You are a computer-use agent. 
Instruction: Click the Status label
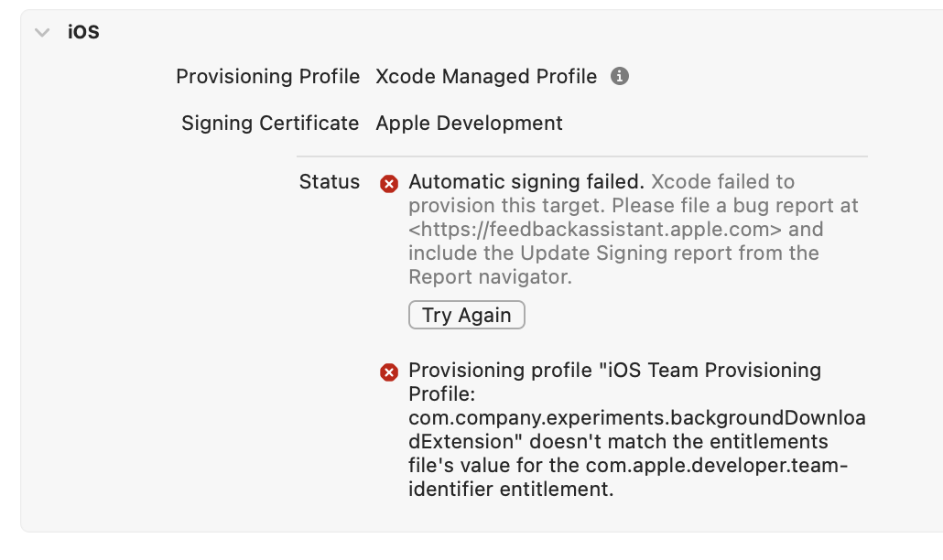point(330,181)
